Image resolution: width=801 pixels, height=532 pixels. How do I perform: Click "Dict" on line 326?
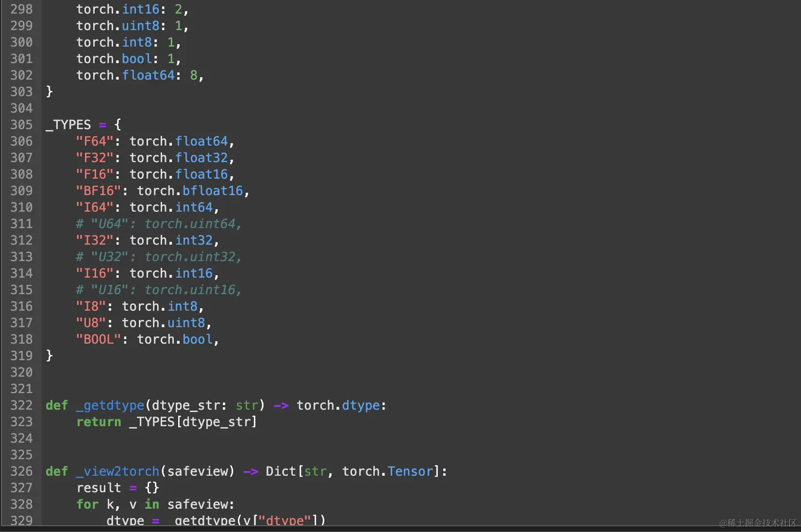click(x=281, y=471)
